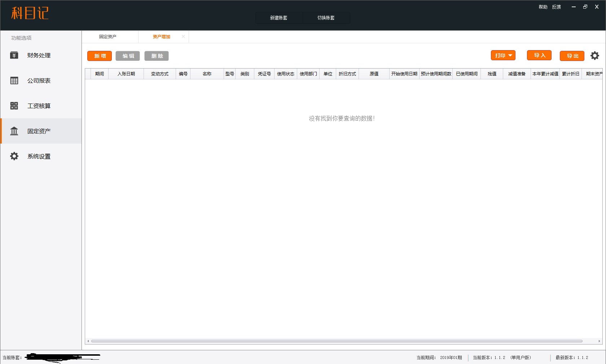Click the 系统设置 gear icon in sidebar
Image resolution: width=606 pixels, height=364 pixels.
coord(14,156)
